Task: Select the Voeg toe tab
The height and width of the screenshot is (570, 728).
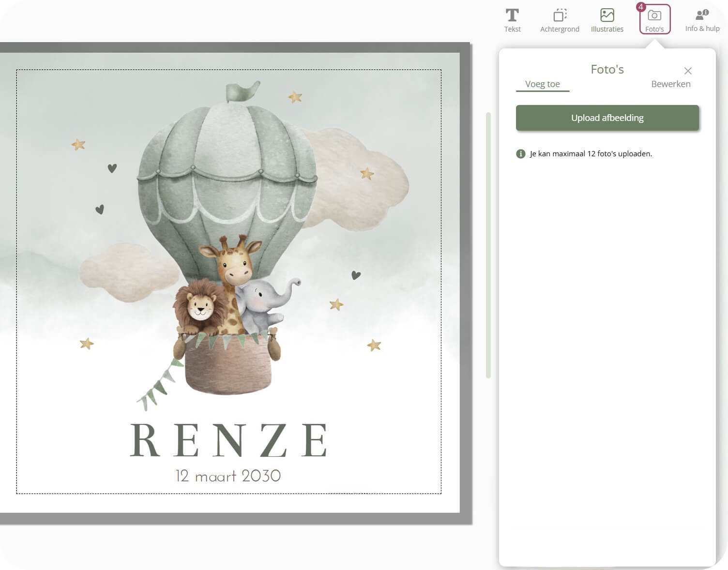Action: click(x=542, y=84)
